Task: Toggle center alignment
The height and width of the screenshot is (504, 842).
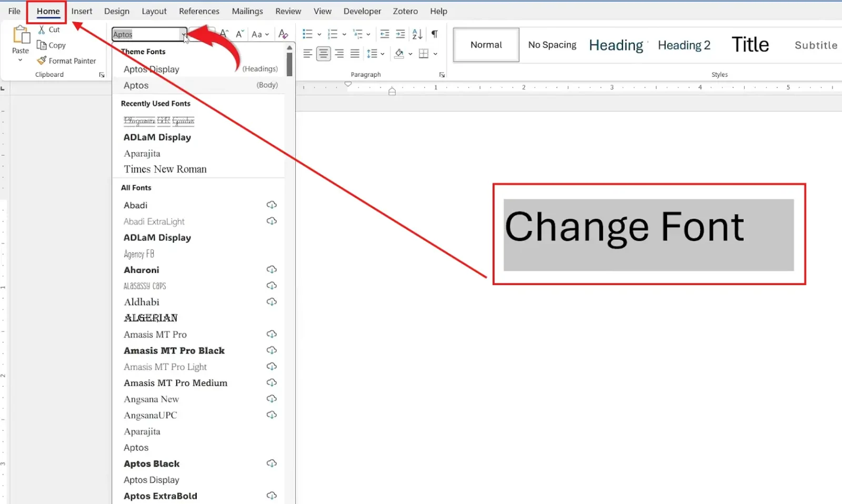Action: click(324, 54)
